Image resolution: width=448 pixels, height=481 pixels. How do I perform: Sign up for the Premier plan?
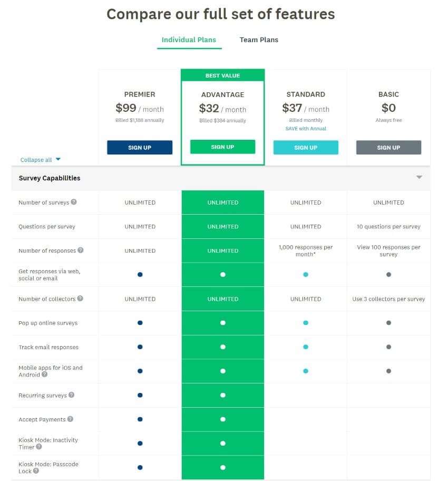point(140,148)
